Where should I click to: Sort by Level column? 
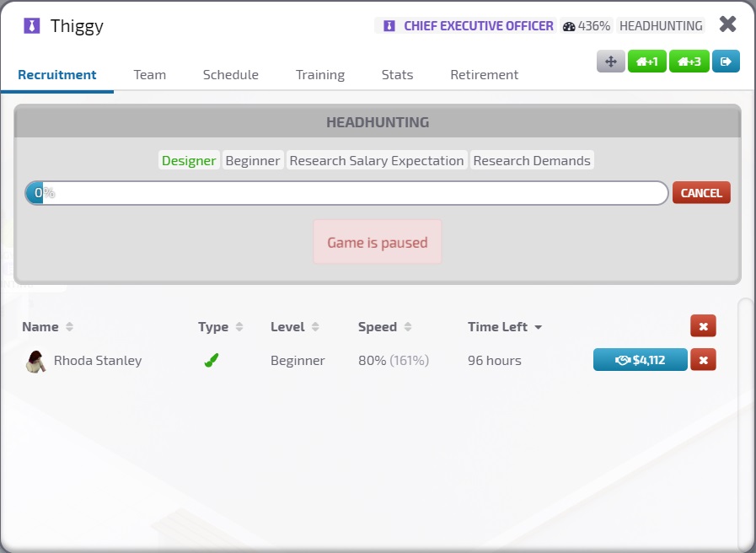click(295, 327)
